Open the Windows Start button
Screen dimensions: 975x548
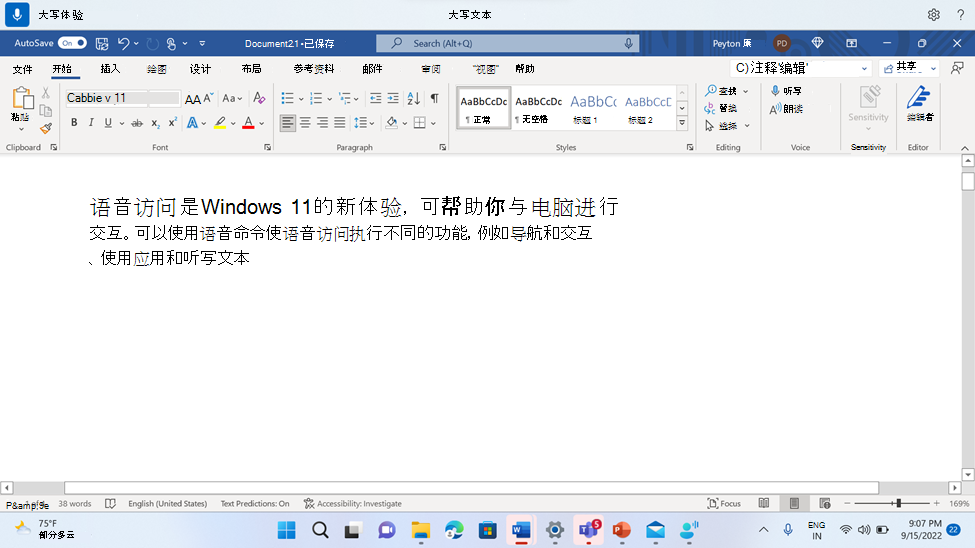coord(287,530)
